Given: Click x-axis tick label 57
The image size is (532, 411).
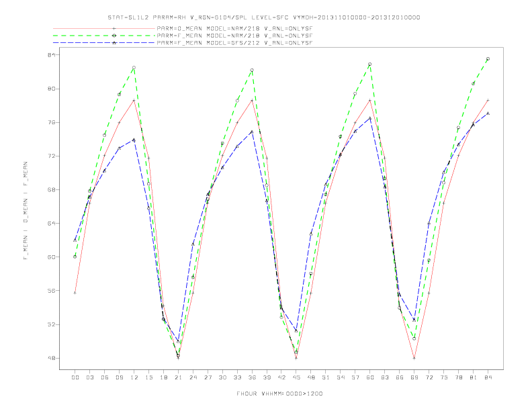Looking at the screenshot, I should click(355, 377).
